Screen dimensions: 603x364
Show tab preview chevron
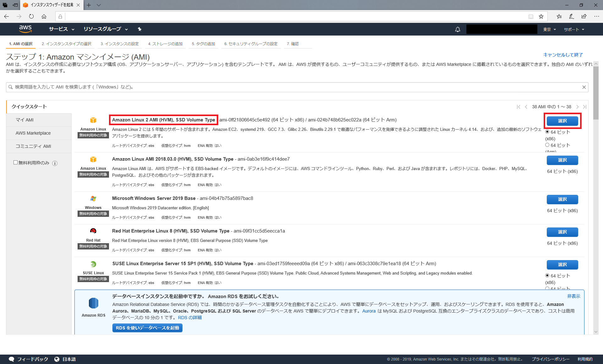click(x=99, y=5)
